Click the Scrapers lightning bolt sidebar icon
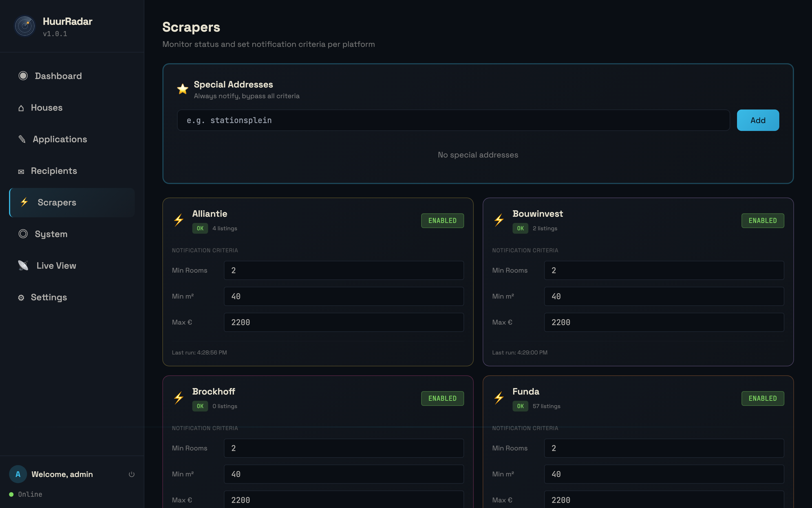This screenshot has height=508, width=812. coord(24,202)
